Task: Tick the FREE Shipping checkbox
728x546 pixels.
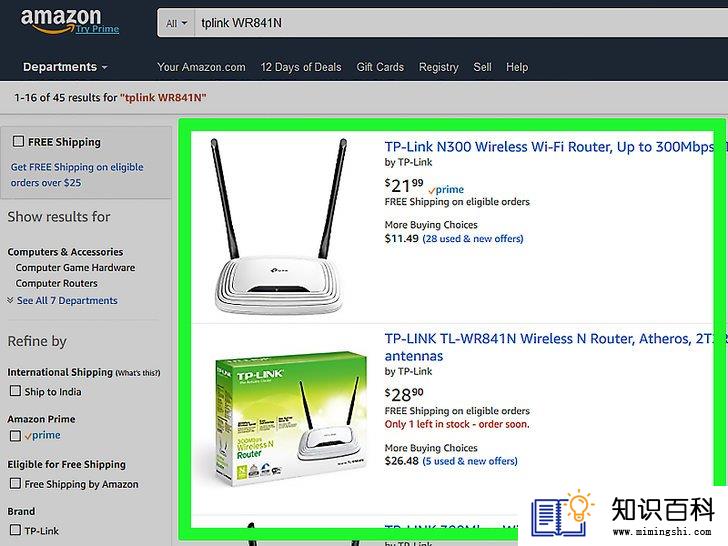Action: (19, 141)
